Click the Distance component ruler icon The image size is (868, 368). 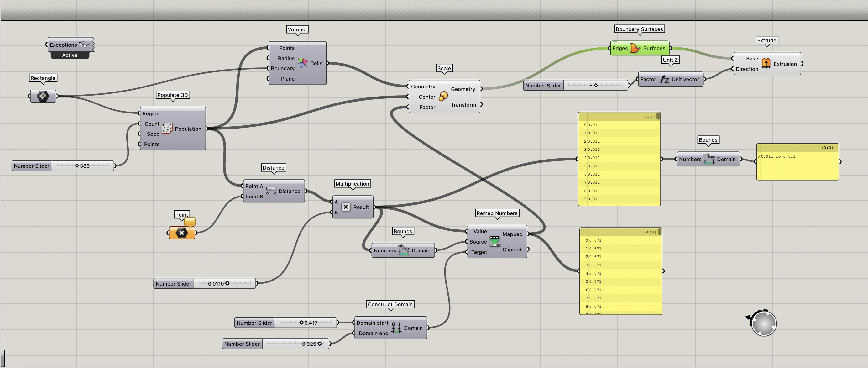coord(271,191)
